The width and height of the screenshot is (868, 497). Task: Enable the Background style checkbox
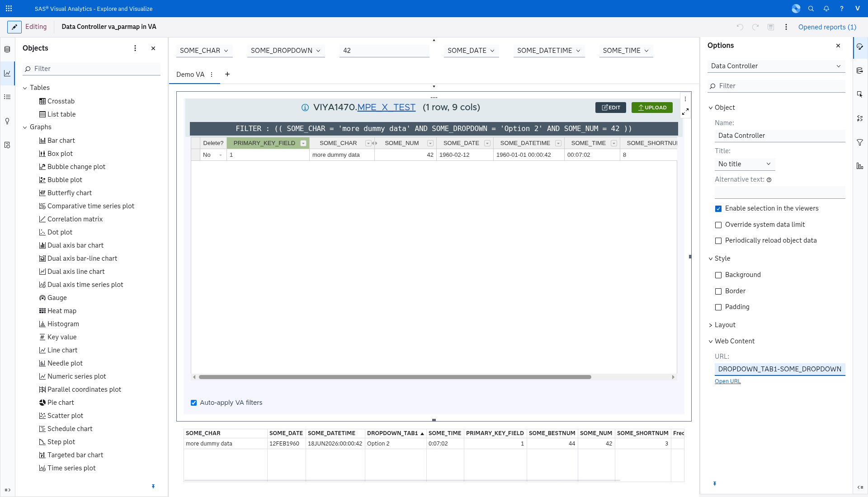[x=718, y=275]
